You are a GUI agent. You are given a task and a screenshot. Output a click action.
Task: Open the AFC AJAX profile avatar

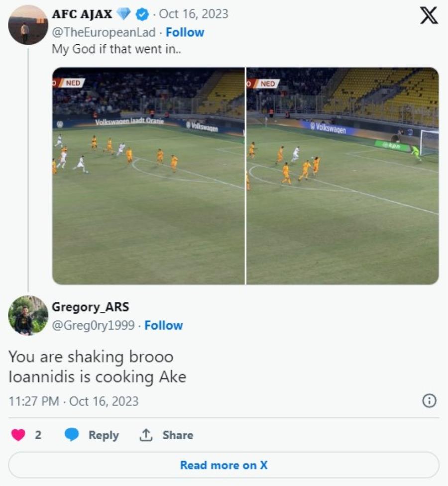[x=28, y=25]
